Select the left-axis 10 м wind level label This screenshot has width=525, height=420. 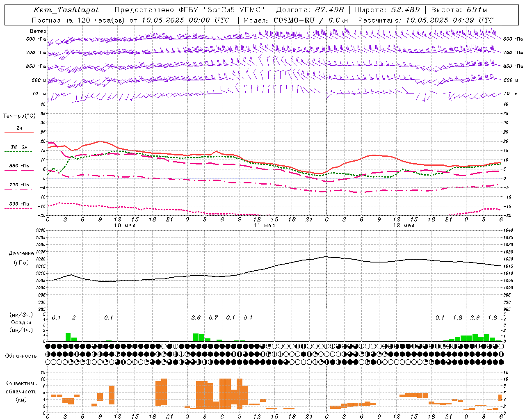[x=39, y=94]
